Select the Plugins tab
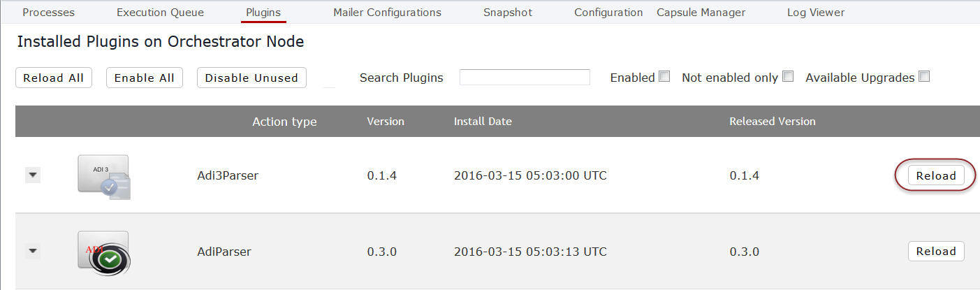The height and width of the screenshot is (290, 980). [263, 13]
